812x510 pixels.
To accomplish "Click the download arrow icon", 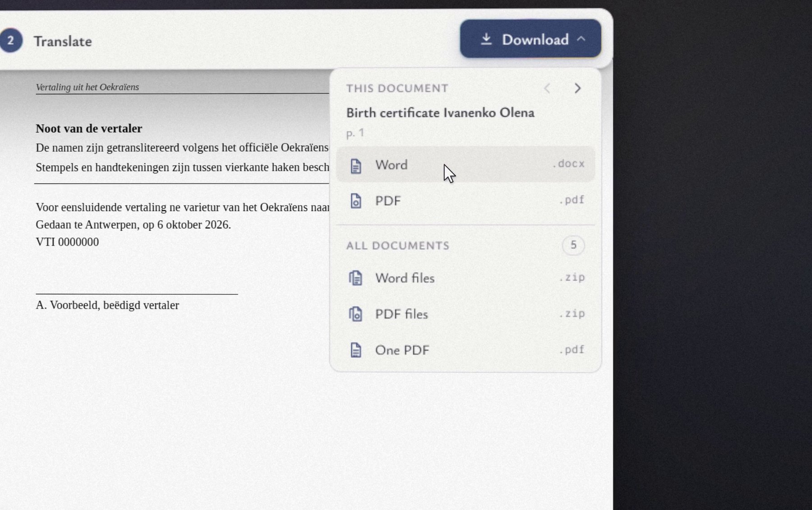I will tap(486, 39).
